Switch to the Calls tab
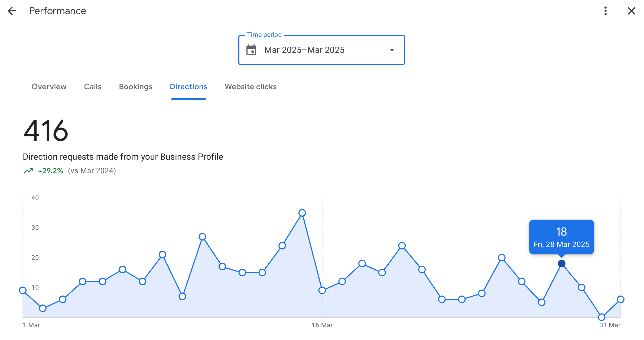This screenshot has width=644, height=340. (93, 87)
